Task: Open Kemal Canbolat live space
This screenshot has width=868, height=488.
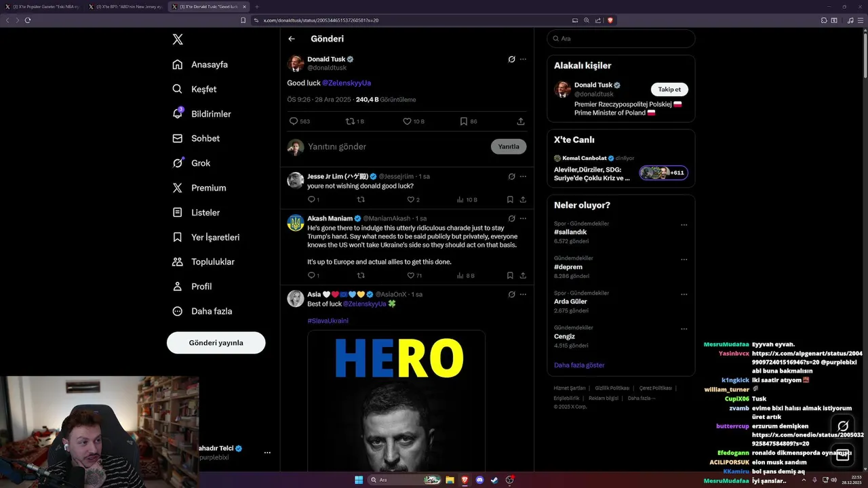Action: (x=620, y=167)
